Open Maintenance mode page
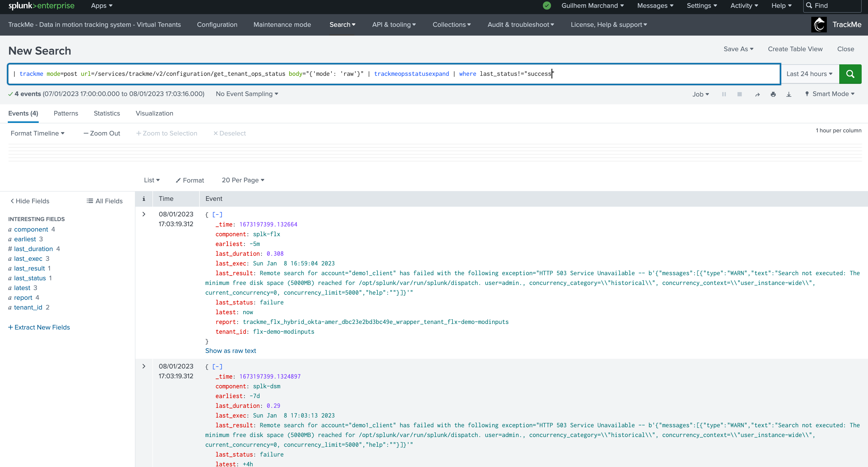Viewport: 868px width, 467px height. tap(282, 25)
